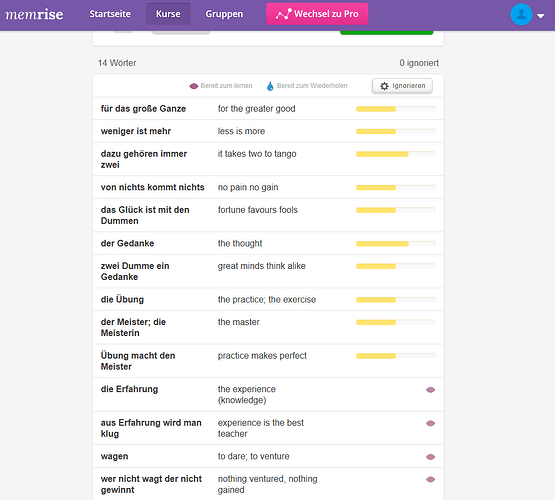This screenshot has height=500, width=555.
Task: Open the Kurse tab
Action: (168, 14)
